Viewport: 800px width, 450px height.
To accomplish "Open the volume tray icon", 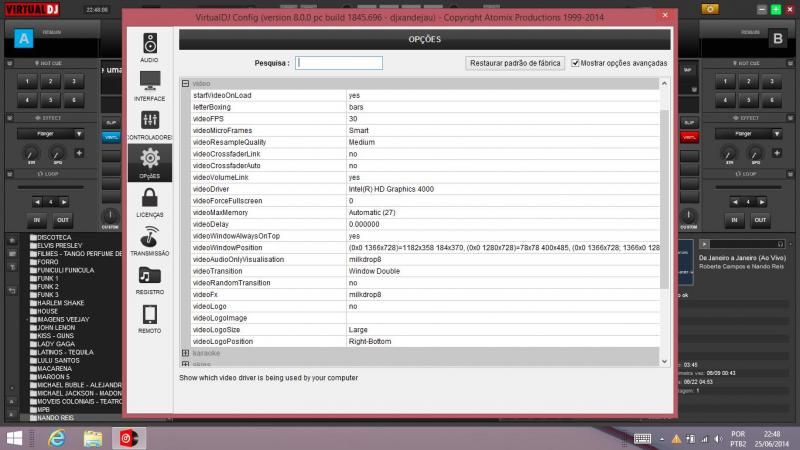I will [719, 439].
